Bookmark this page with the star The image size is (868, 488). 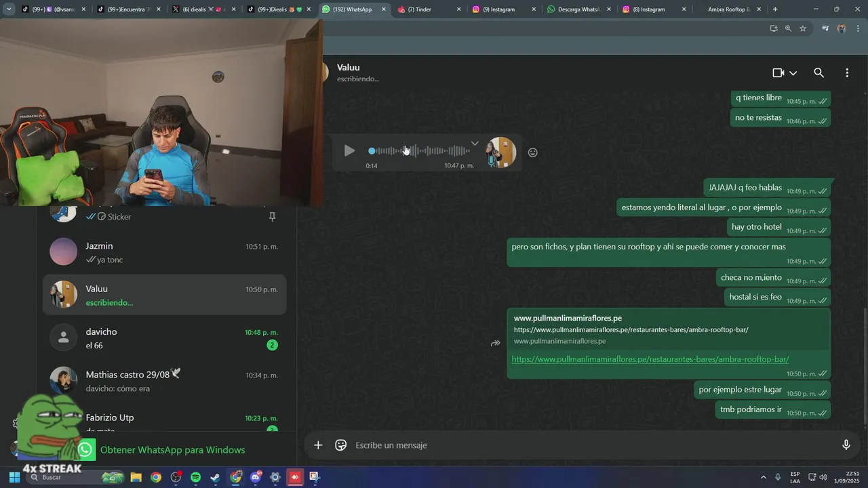click(803, 28)
